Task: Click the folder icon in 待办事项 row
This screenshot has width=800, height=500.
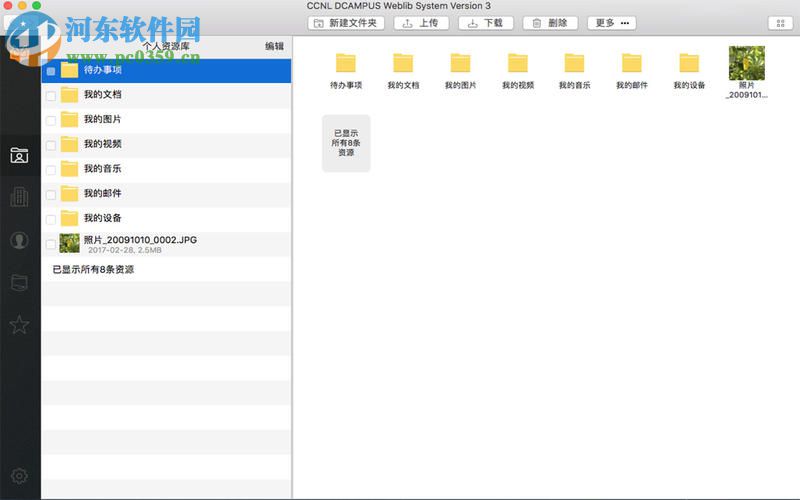Action: click(x=69, y=70)
